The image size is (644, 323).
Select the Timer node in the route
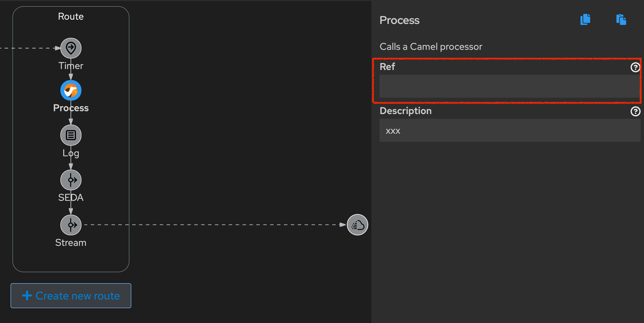click(x=71, y=48)
